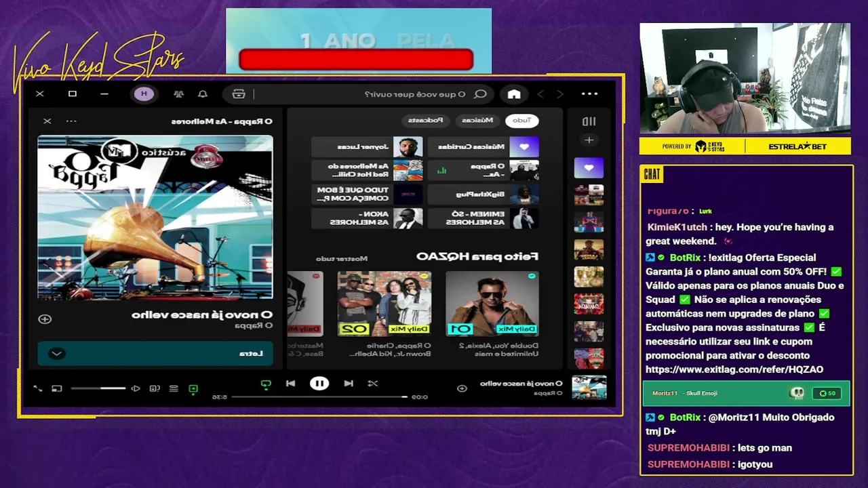Select the Tudo filter chip

tap(522, 121)
